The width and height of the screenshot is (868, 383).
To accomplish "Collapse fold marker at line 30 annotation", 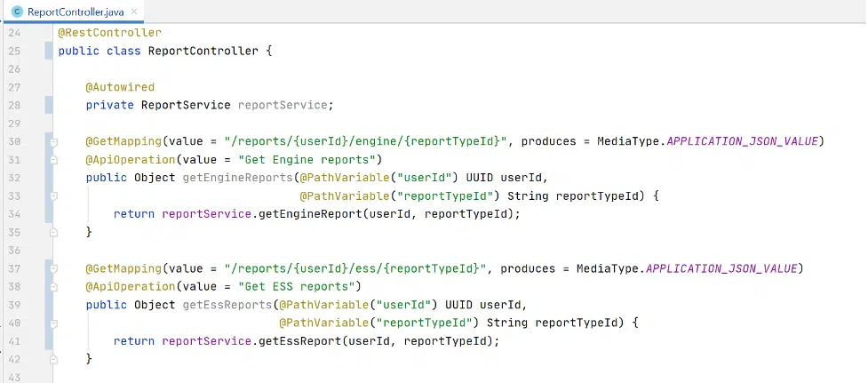I will (x=53, y=142).
